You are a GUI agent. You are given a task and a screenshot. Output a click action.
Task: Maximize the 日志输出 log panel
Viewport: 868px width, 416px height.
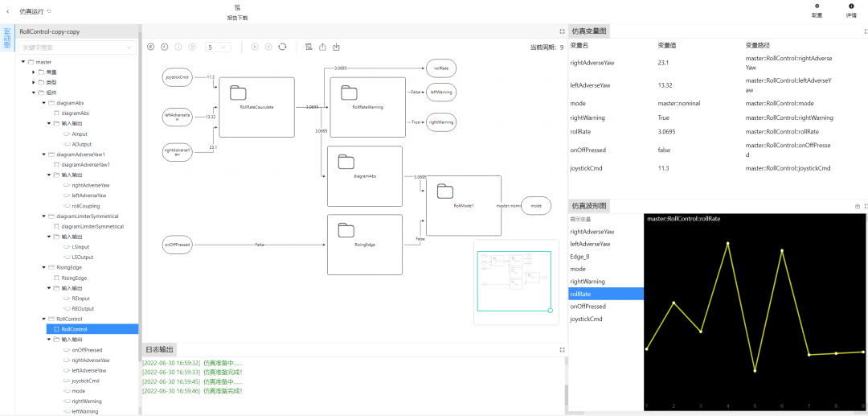[x=562, y=350]
